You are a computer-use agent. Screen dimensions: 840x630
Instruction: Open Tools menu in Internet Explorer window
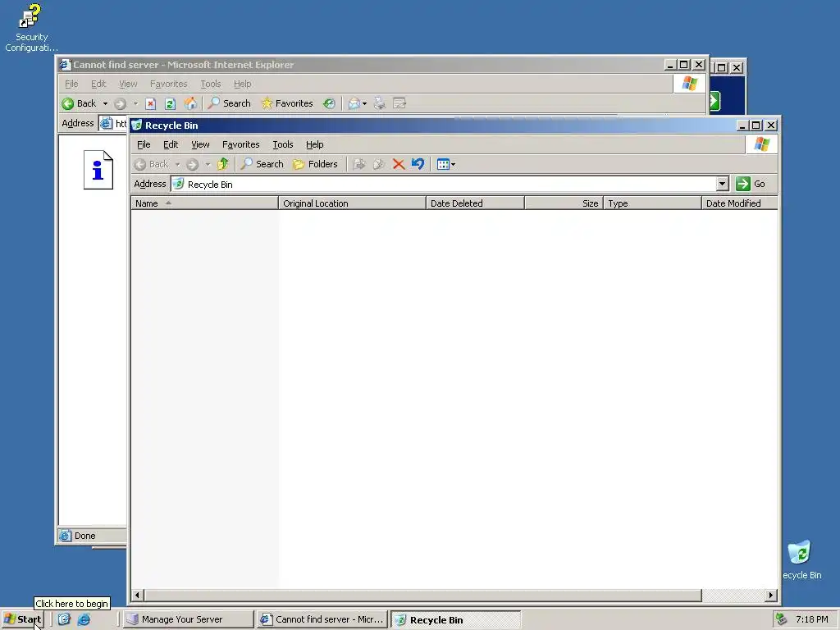tap(211, 84)
